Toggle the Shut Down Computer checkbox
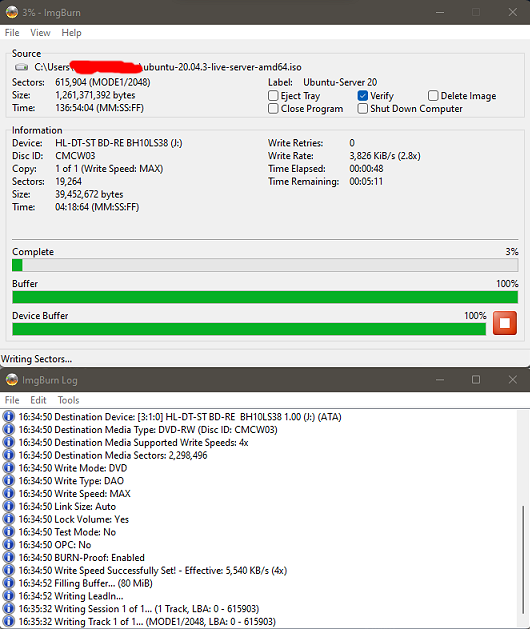Image resolution: width=530 pixels, height=629 pixels. pos(362,109)
